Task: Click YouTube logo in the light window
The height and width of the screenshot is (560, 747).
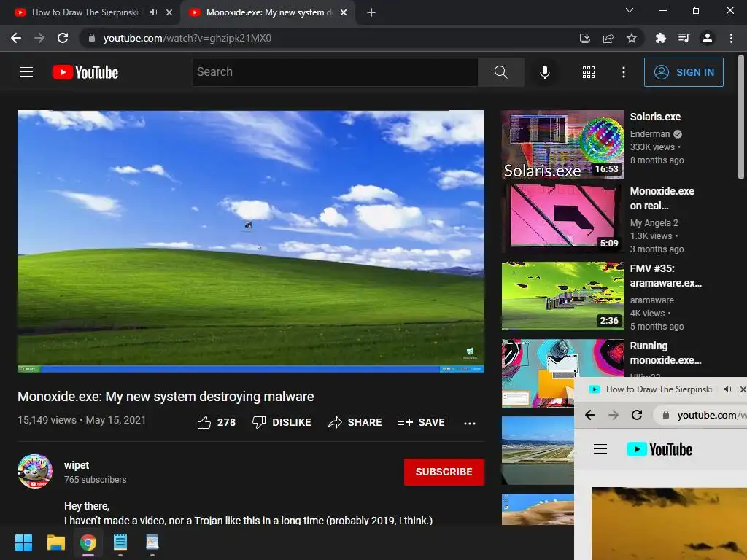Action: pos(659,449)
